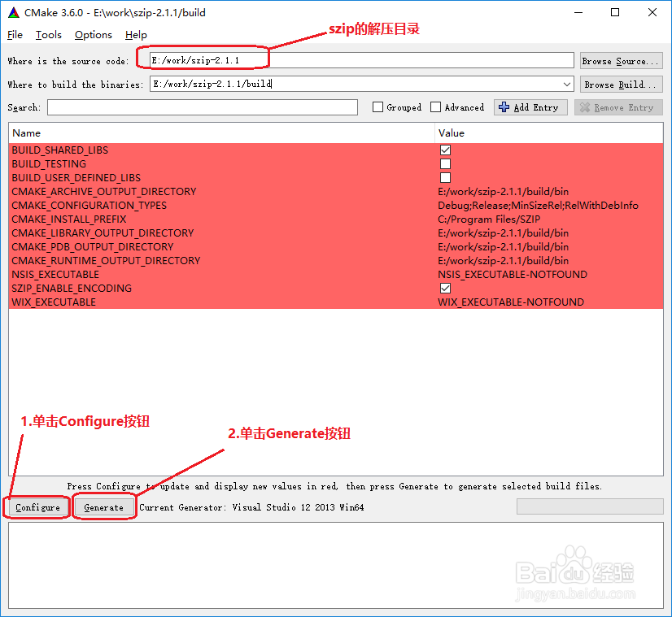672x617 pixels.
Task: Open the Tools menu
Action: [49, 35]
